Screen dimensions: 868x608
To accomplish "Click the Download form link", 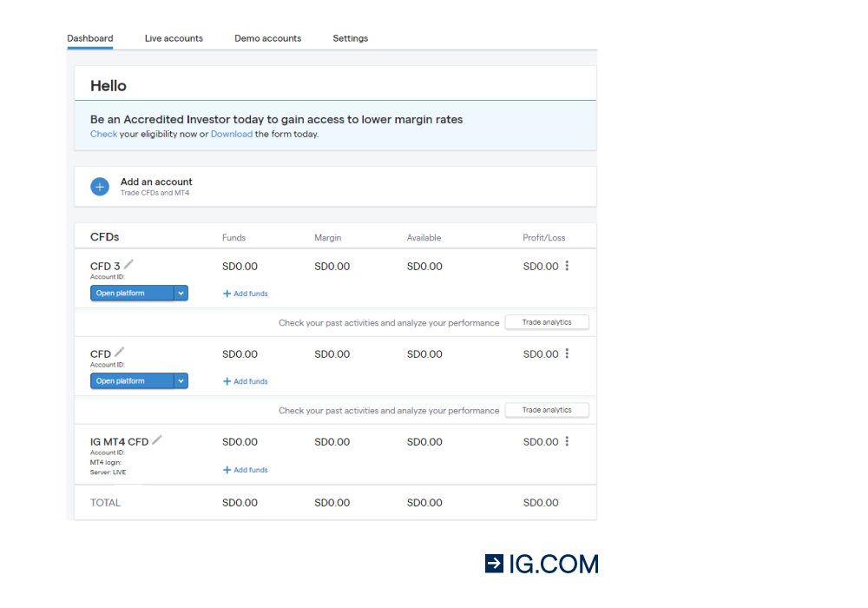I will pos(232,134).
